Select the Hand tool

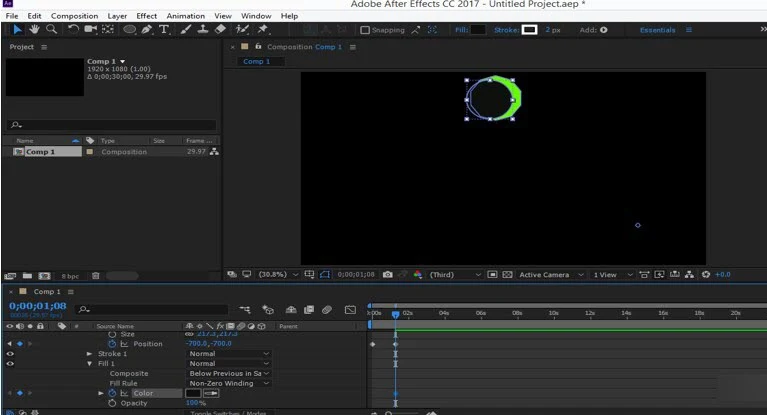pyautogui.click(x=34, y=29)
